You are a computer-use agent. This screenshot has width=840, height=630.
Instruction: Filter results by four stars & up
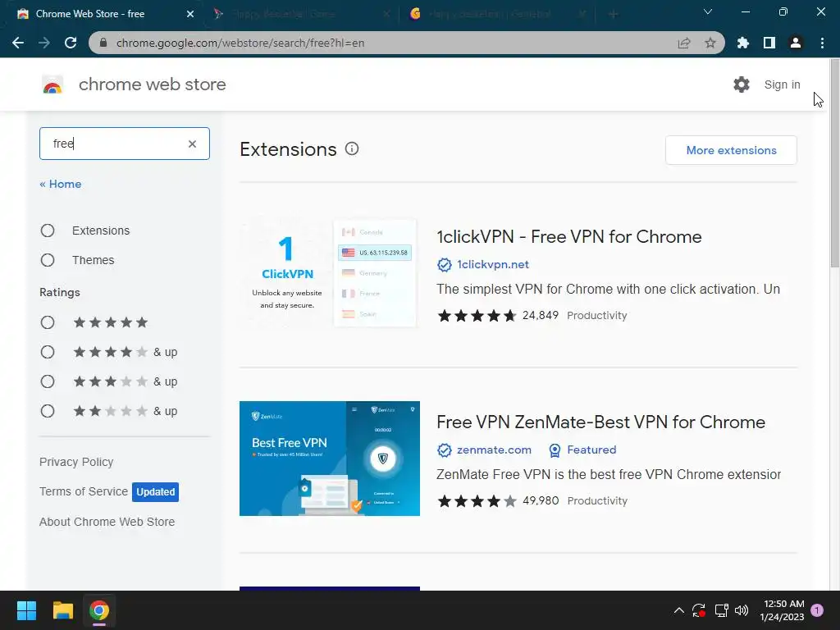(48, 352)
